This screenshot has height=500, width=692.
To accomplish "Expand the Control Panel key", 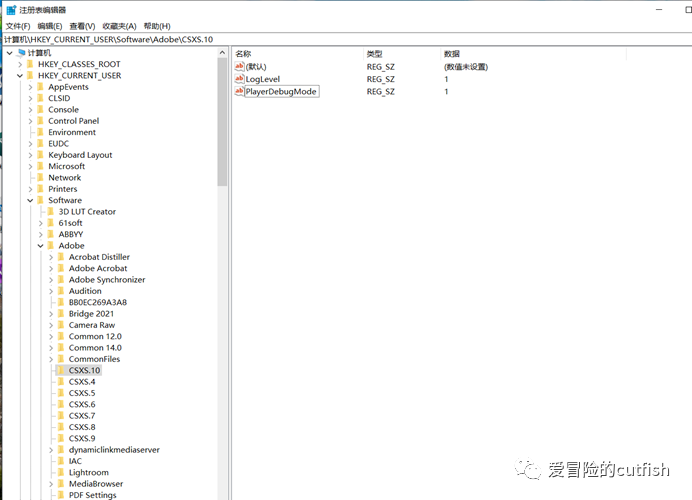I will [x=30, y=121].
